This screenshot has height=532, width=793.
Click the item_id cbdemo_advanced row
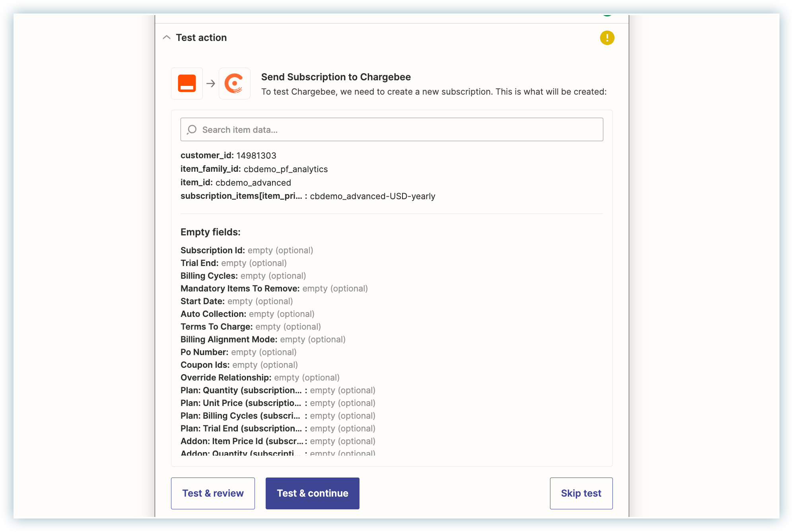point(236,183)
